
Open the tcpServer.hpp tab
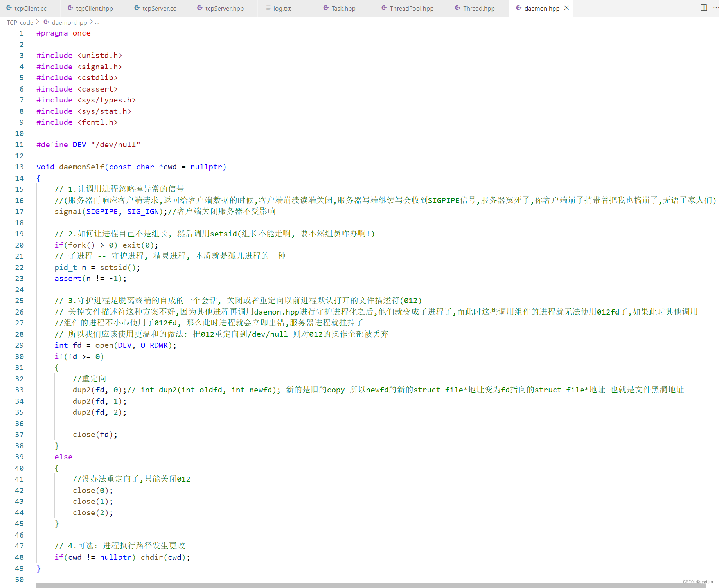[225, 8]
